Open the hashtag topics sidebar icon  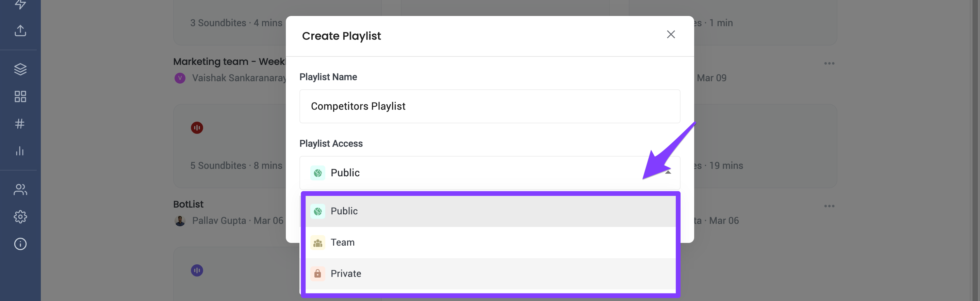coord(20,124)
